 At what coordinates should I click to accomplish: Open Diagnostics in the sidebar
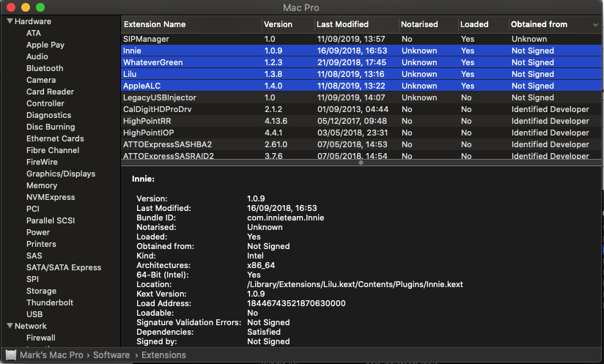(x=49, y=115)
